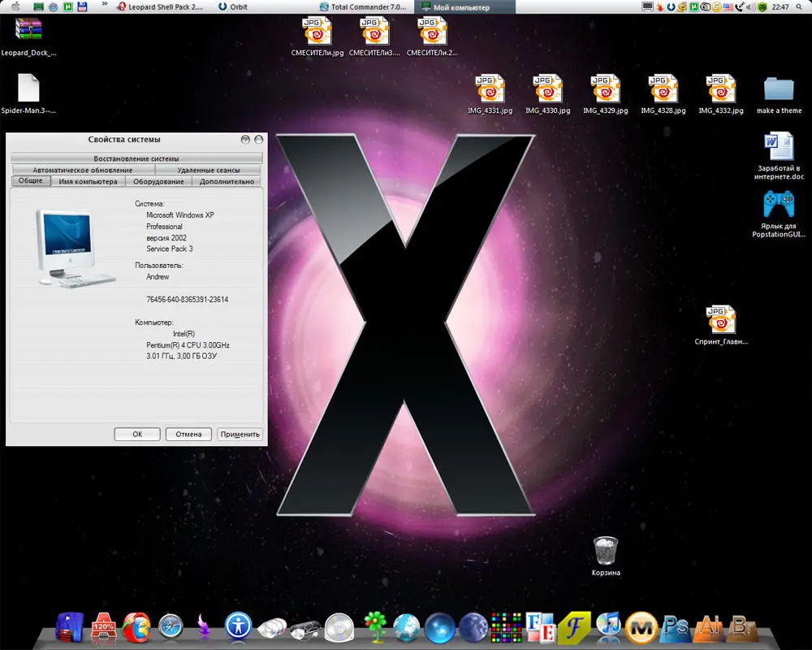Open the Accessibility icon in dock
The image size is (812, 650).
pyautogui.click(x=238, y=626)
